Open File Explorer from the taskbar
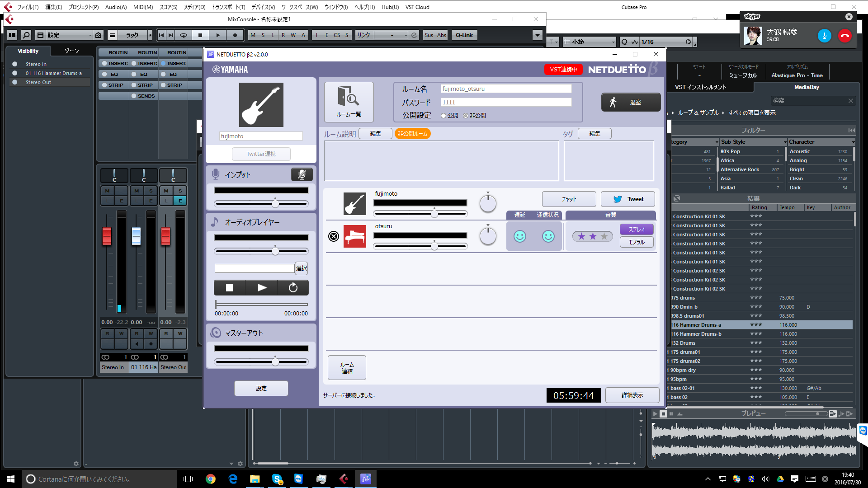Viewport: 868px width, 488px height. click(x=255, y=479)
